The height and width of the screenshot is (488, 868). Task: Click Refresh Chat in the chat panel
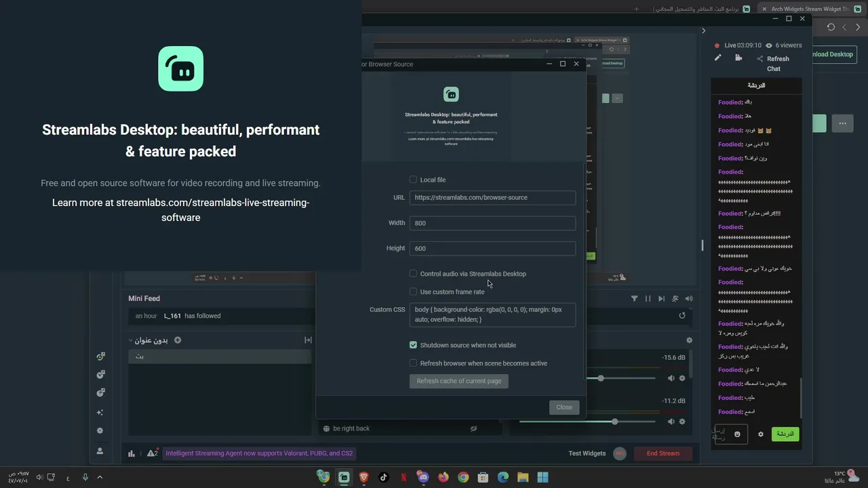tap(777, 64)
